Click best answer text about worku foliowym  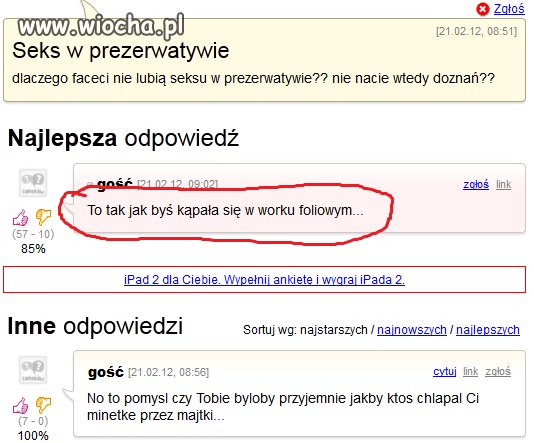click(225, 210)
